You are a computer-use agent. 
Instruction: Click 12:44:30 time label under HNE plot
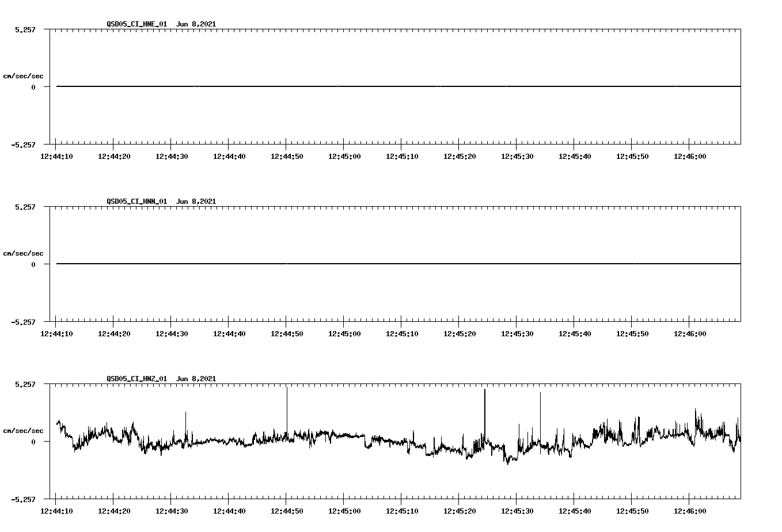point(172,156)
